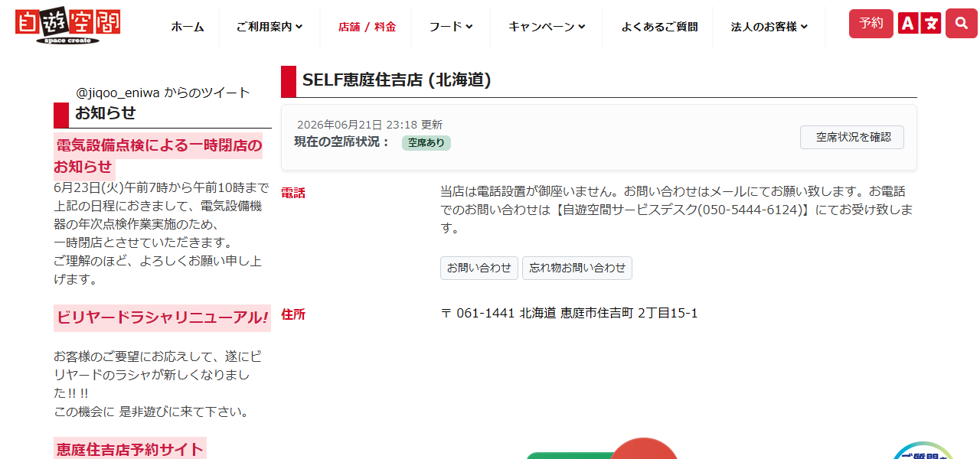Click the red 予約 button
The width and height of the screenshot is (980, 459).
tap(871, 24)
